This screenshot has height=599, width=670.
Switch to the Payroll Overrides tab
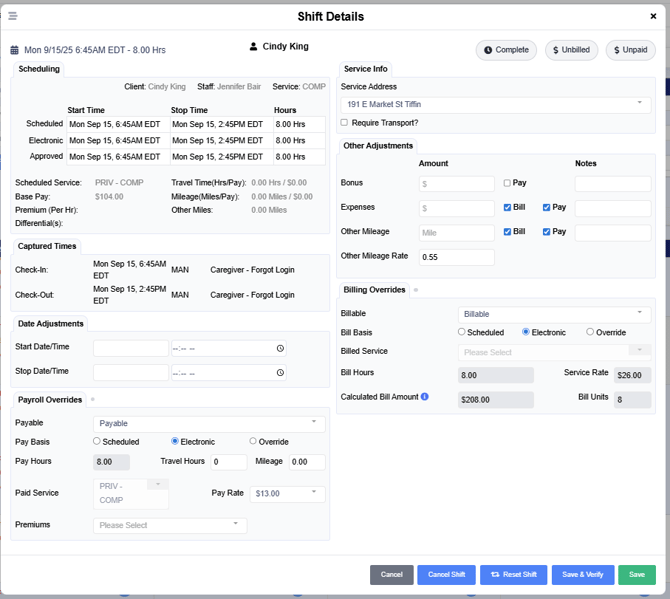(x=50, y=400)
